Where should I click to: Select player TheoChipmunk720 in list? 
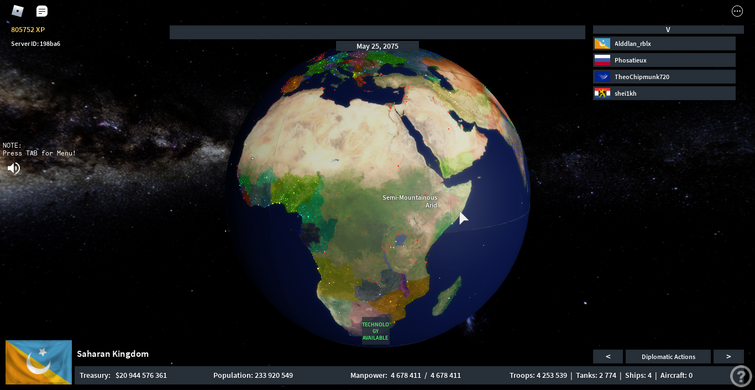(x=664, y=77)
